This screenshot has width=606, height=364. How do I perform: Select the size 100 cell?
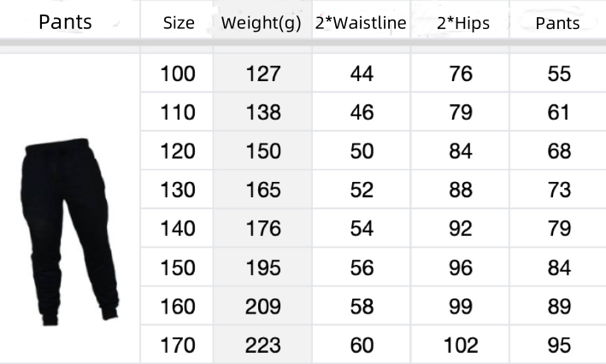click(178, 73)
